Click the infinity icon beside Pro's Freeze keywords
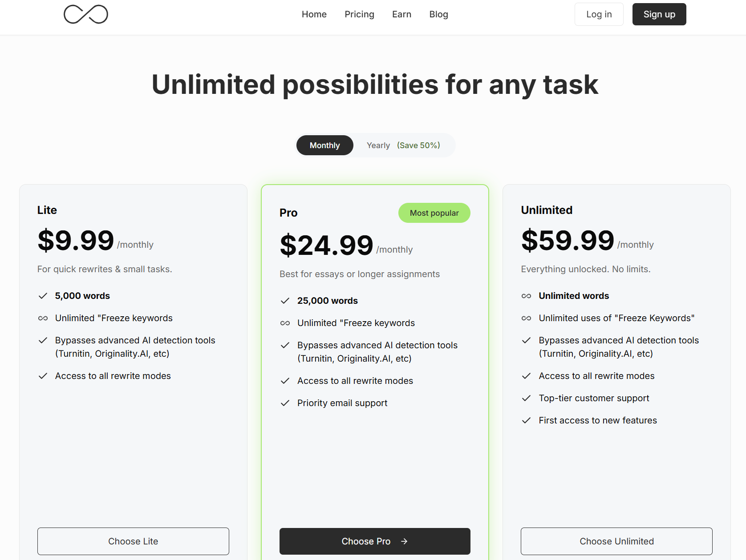Image resolution: width=746 pixels, height=560 pixels. pyautogui.click(x=285, y=323)
